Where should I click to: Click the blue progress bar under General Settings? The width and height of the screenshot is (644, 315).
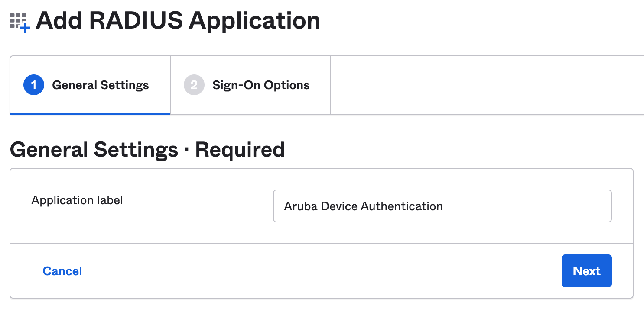pos(89,112)
